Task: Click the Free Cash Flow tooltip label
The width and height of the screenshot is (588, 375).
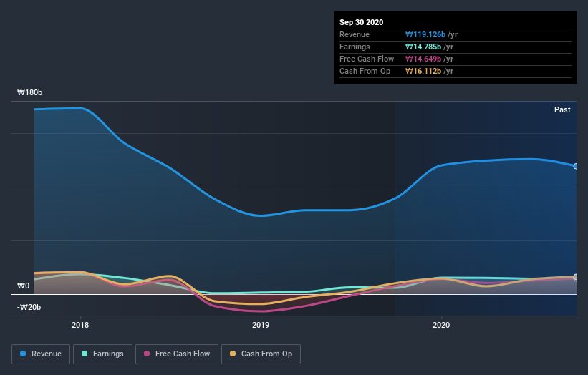Action: [x=367, y=59]
